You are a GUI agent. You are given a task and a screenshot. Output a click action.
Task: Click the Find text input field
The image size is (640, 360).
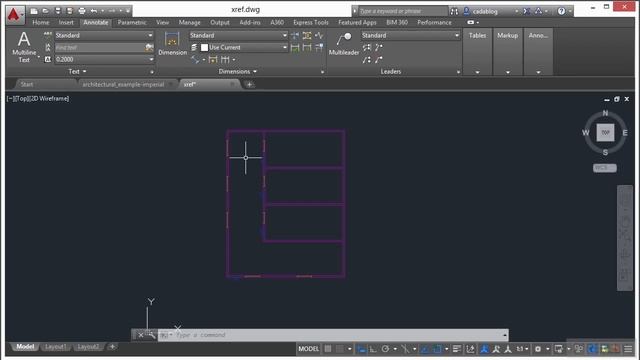(100, 47)
